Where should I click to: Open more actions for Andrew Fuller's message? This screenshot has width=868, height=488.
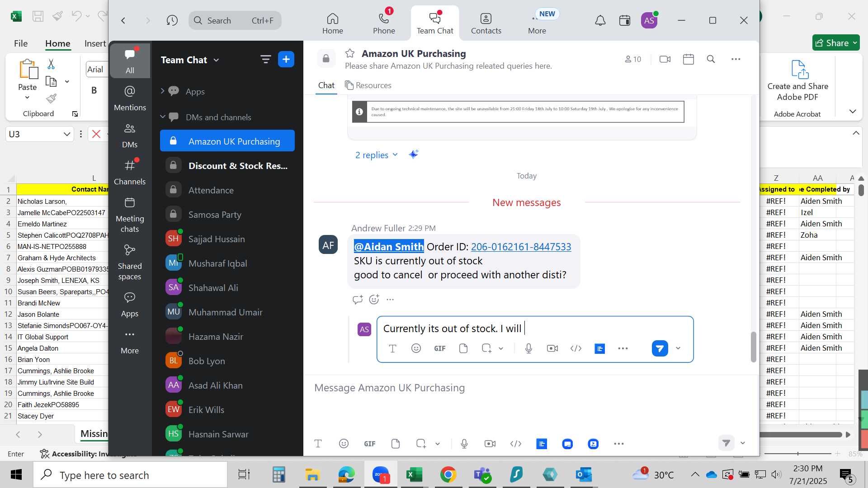click(390, 299)
